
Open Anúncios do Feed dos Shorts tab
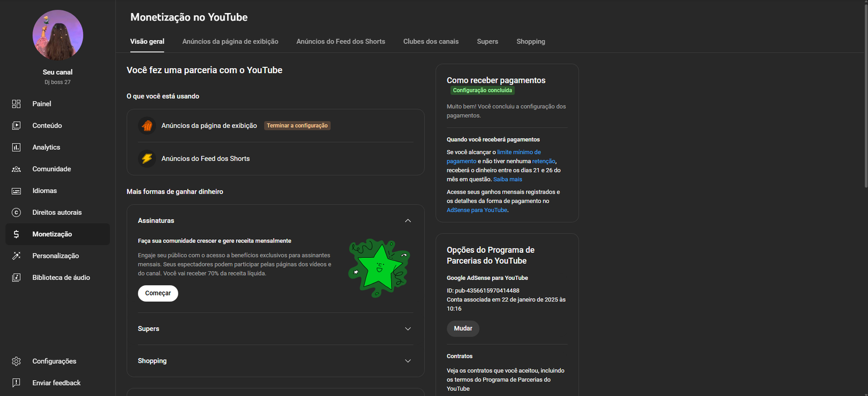[x=341, y=42]
